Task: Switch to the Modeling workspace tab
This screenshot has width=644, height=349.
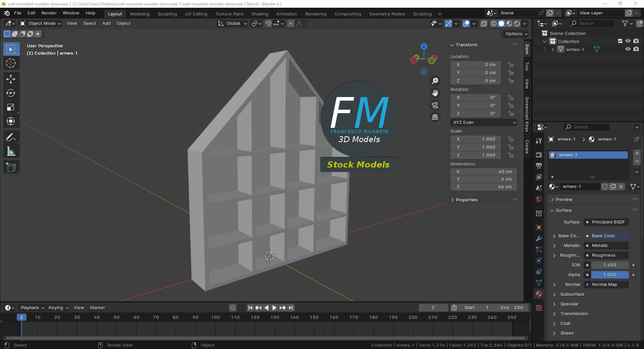Action: [140, 14]
